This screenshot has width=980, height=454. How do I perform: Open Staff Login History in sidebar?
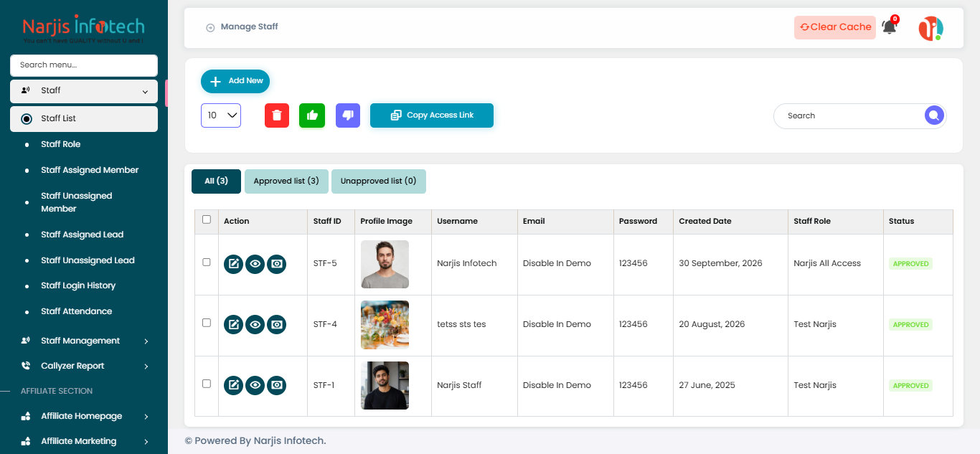78,285
